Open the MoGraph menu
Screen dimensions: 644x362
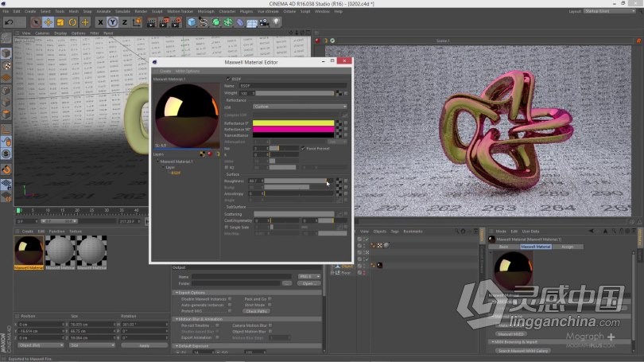pos(206,11)
